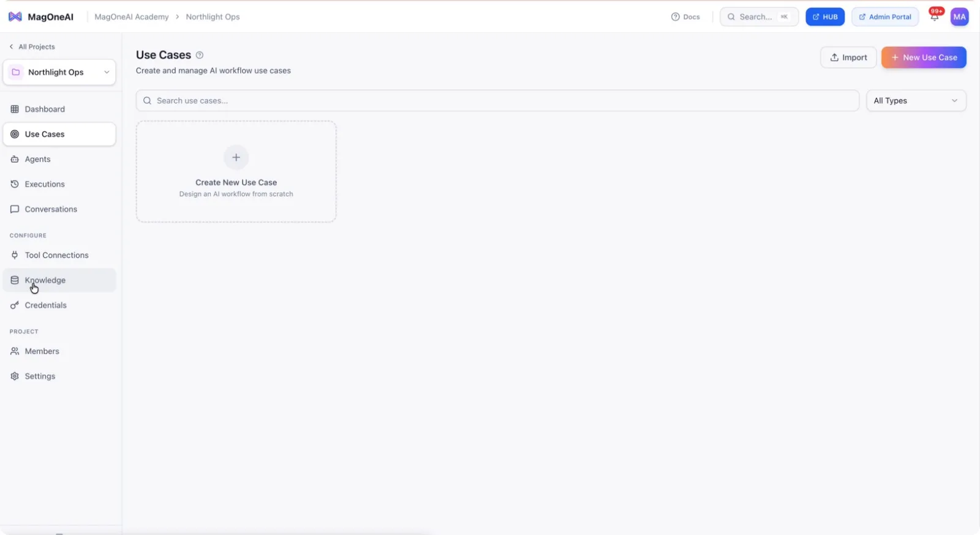Click the MagOneAI logo icon

coord(15,17)
